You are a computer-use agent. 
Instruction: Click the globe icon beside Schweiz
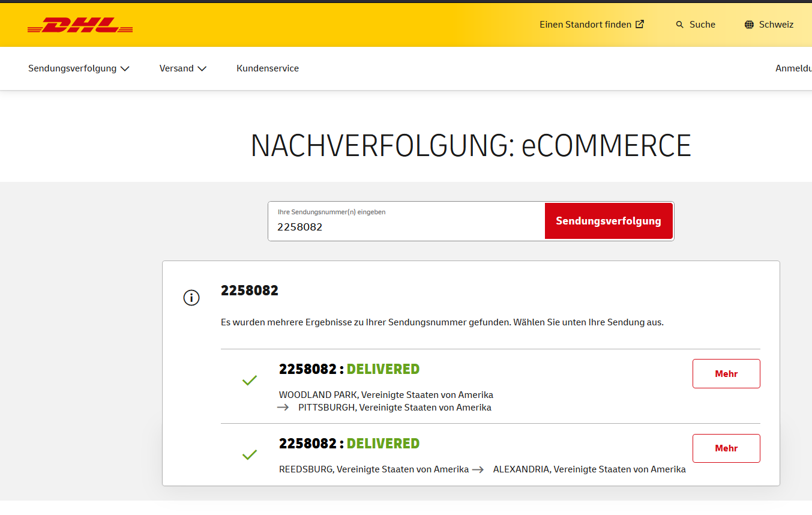748,24
